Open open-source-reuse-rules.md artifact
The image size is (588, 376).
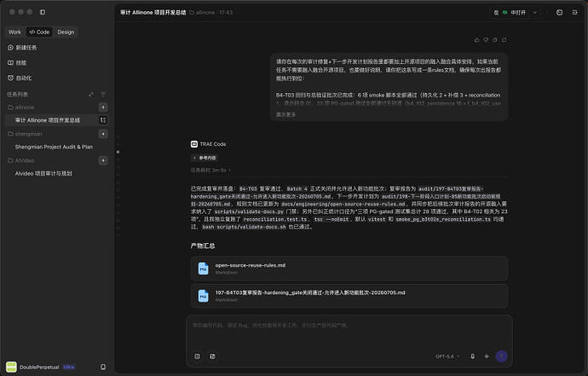tap(349, 269)
